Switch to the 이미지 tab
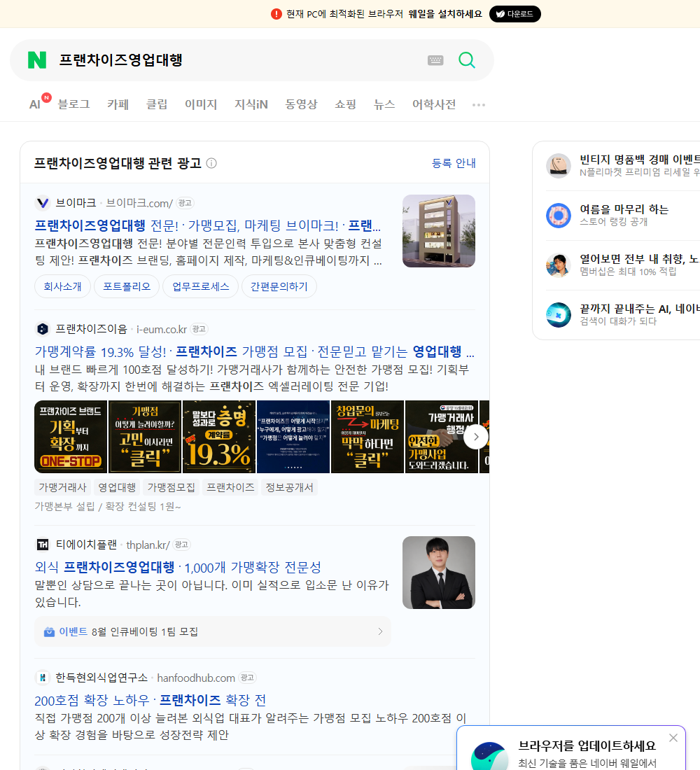Screen dimensions: 700x770 click(x=201, y=104)
